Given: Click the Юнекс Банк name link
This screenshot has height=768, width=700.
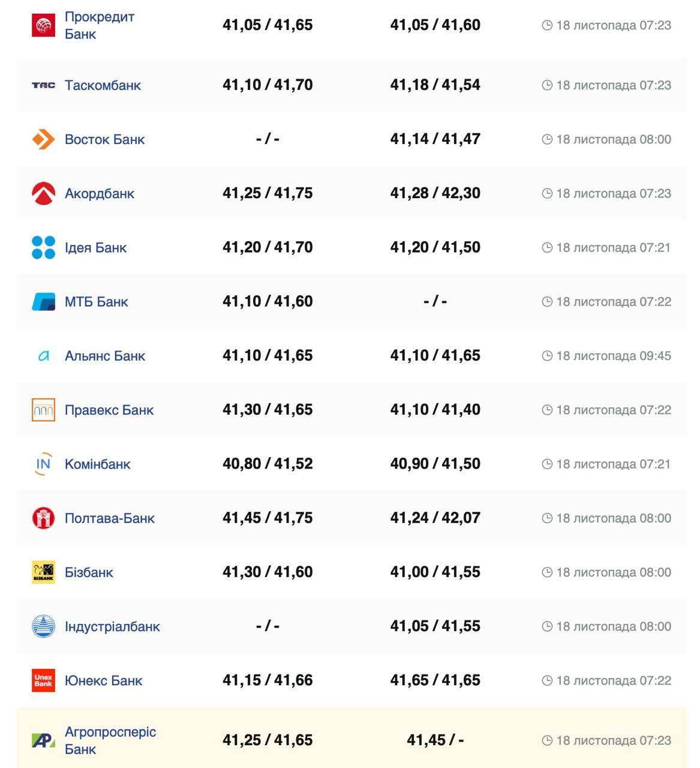Looking at the screenshot, I should (x=103, y=680).
